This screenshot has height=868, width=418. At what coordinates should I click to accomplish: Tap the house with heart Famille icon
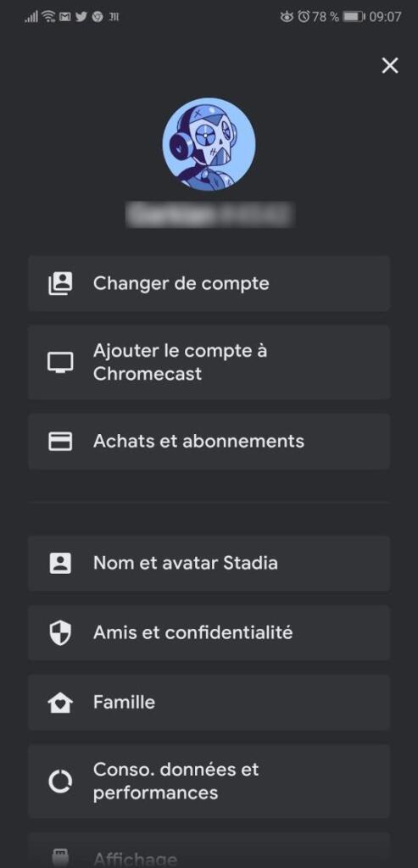click(x=60, y=703)
